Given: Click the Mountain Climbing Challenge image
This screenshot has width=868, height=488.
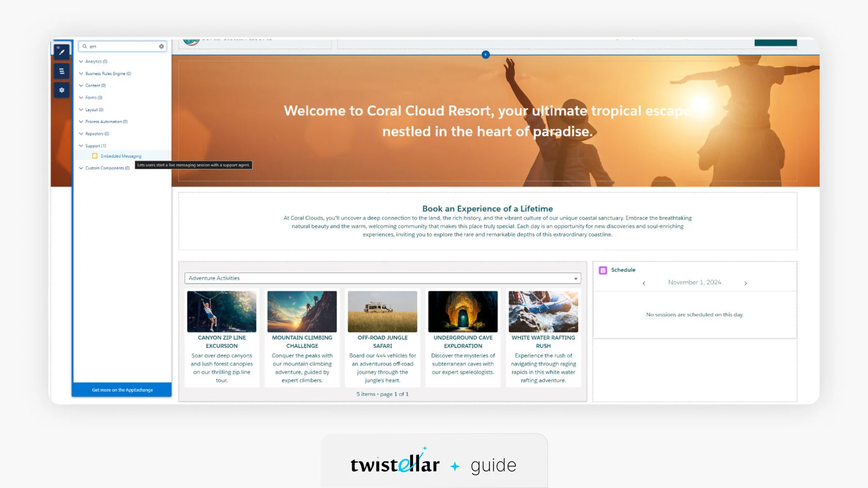Looking at the screenshot, I should (x=302, y=311).
